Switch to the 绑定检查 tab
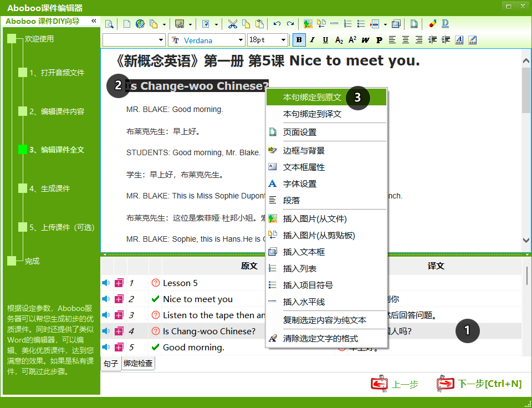 138,364
